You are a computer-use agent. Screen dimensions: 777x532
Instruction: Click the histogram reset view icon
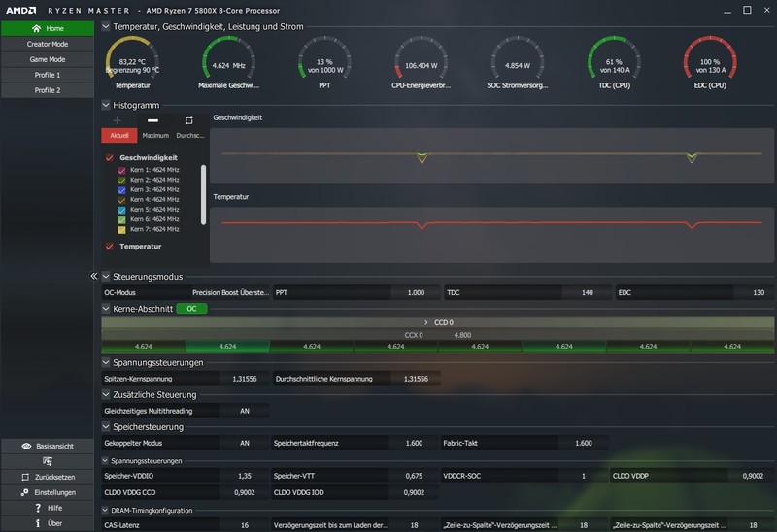[x=188, y=120]
